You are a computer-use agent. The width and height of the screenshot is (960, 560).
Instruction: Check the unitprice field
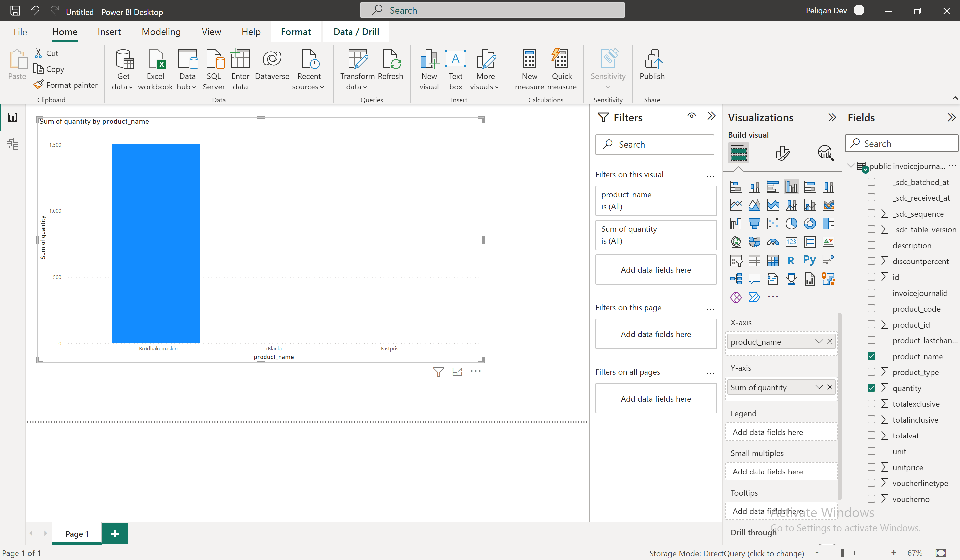pyautogui.click(x=871, y=467)
